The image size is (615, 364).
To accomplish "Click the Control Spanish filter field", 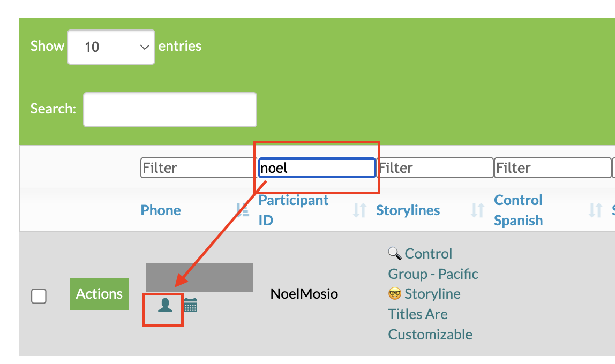I will 552,168.
